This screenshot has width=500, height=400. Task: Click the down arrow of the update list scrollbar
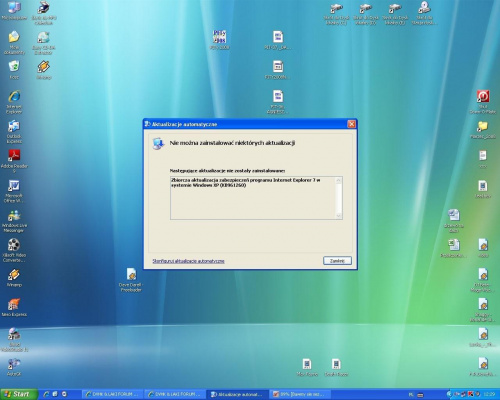[x=339, y=216]
